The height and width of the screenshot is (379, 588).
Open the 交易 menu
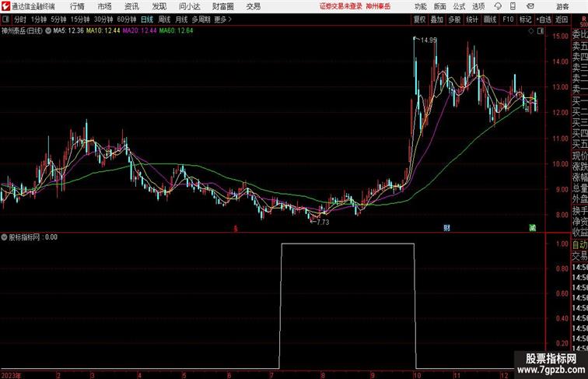coord(254,6)
